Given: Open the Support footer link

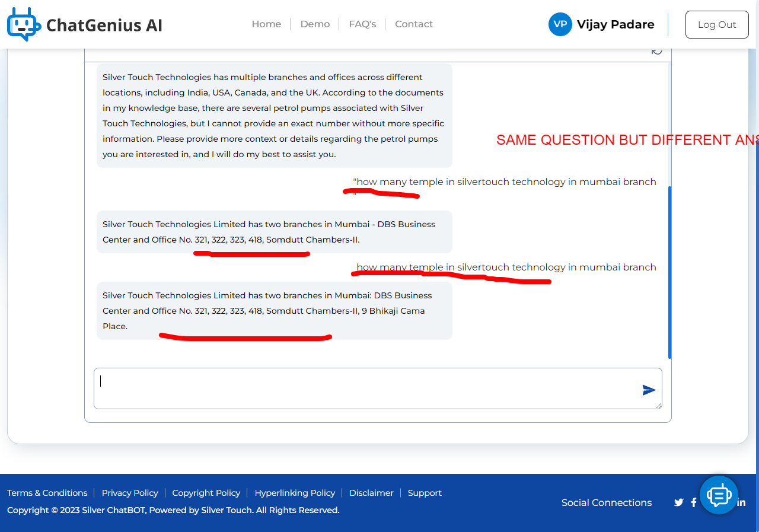Looking at the screenshot, I should click(x=425, y=493).
